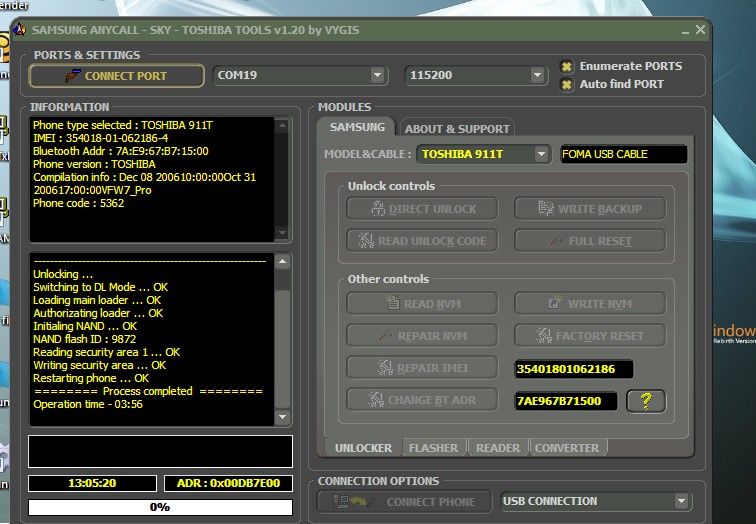Click the FOMA USB CABLE field
Screen dimensions: 756x524
pos(623,154)
